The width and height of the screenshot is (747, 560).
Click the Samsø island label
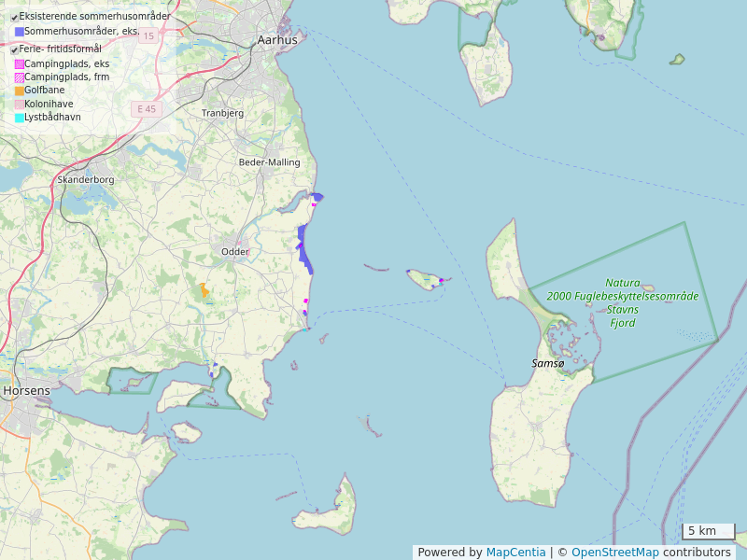point(547,363)
